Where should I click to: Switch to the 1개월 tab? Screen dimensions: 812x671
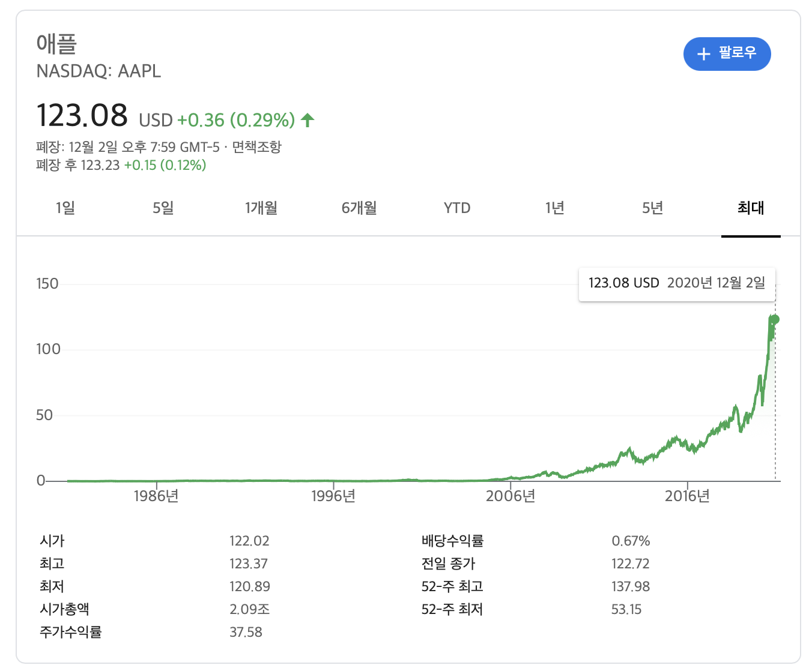261,208
